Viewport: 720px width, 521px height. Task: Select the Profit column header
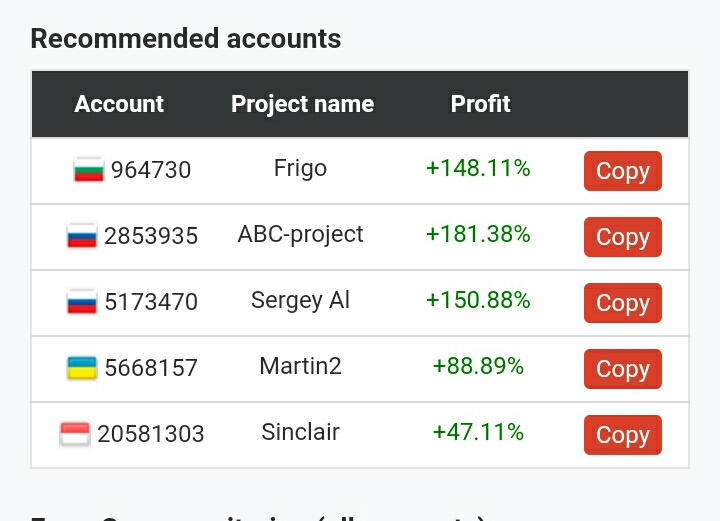pyautogui.click(x=480, y=104)
